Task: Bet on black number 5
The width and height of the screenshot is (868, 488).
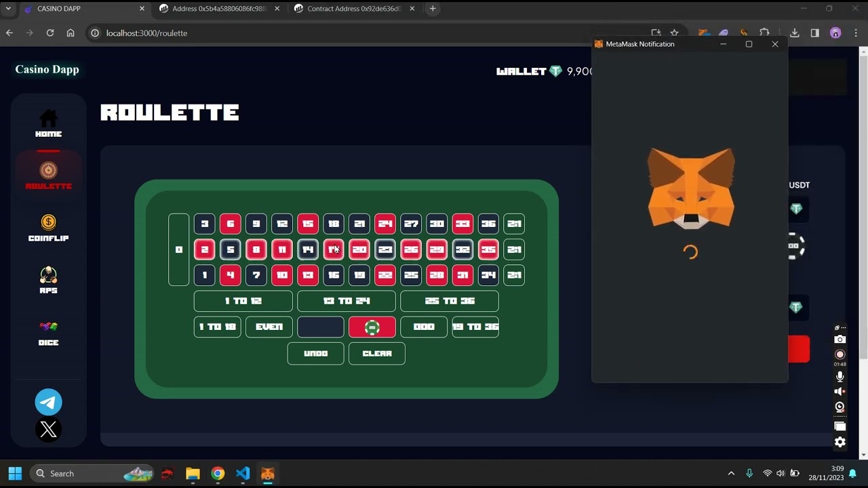Action: click(231, 249)
